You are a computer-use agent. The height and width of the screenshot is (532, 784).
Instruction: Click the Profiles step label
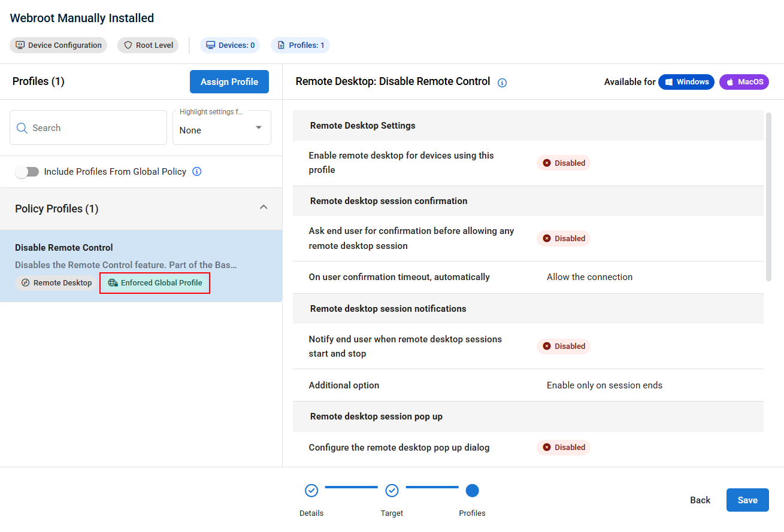(473, 513)
